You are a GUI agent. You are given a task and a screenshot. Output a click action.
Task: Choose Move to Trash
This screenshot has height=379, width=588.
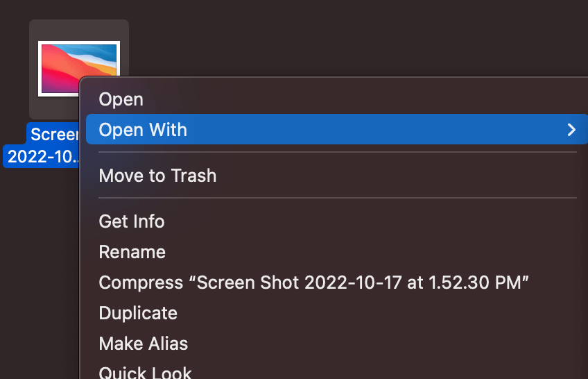coord(157,176)
